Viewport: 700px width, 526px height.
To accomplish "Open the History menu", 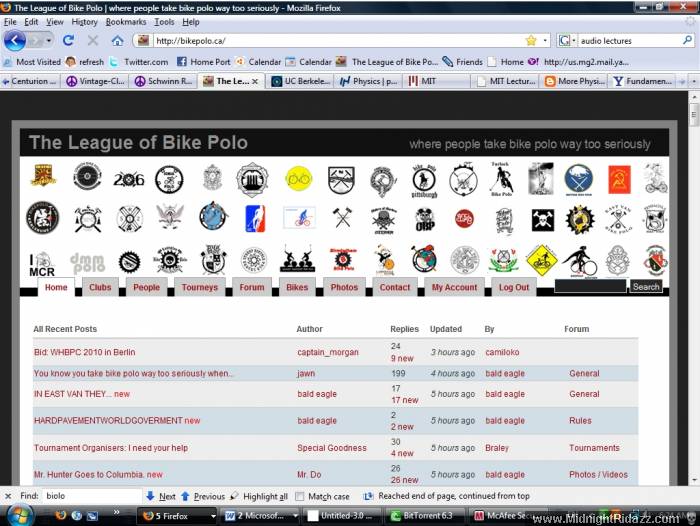I will pyautogui.click(x=84, y=22).
